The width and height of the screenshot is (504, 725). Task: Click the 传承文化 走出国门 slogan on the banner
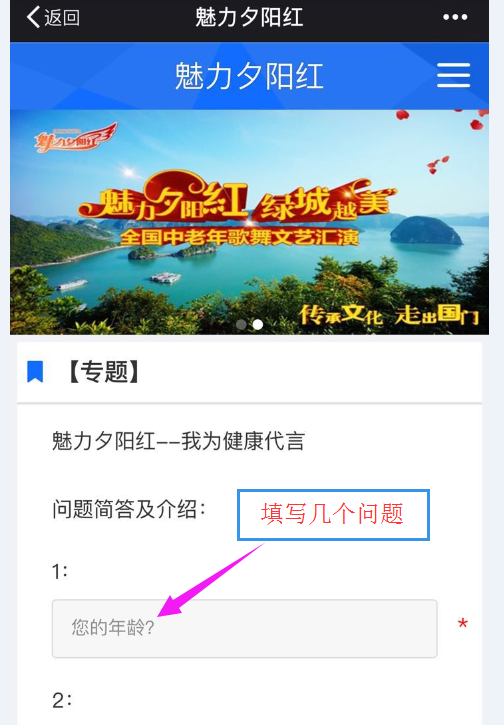(389, 314)
